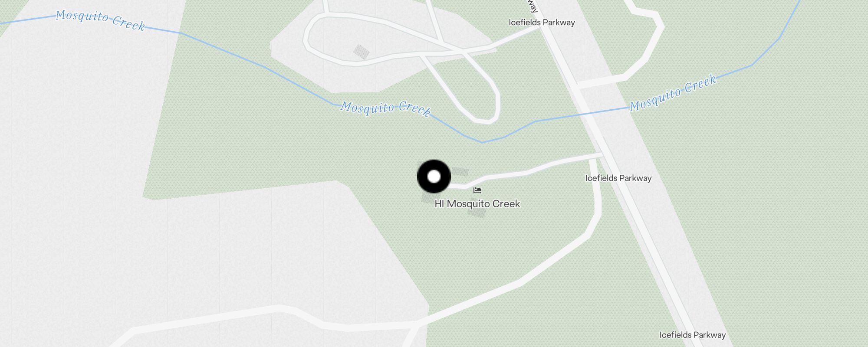Click the small building inside the campground loop
The width and height of the screenshot is (868, 347).
coord(361,52)
